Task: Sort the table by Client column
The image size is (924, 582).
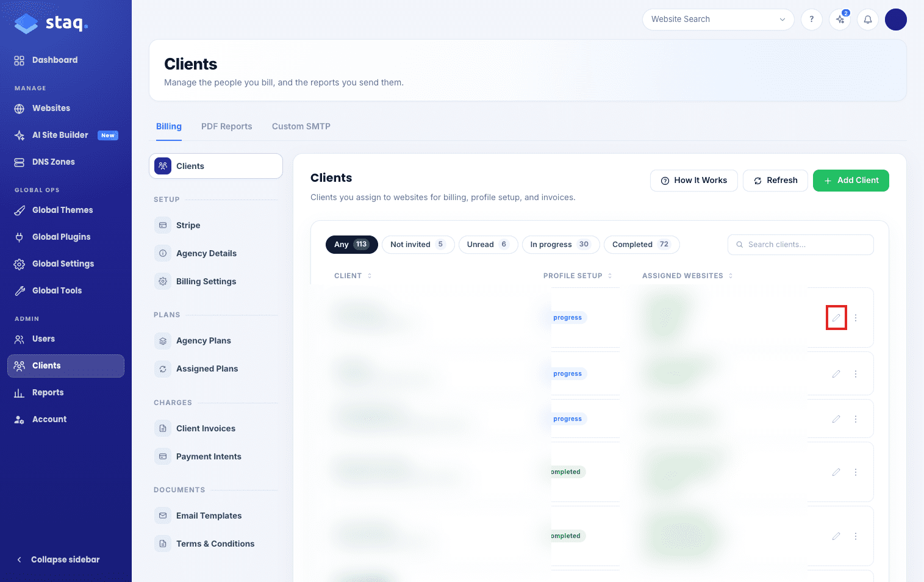Action: coord(353,276)
